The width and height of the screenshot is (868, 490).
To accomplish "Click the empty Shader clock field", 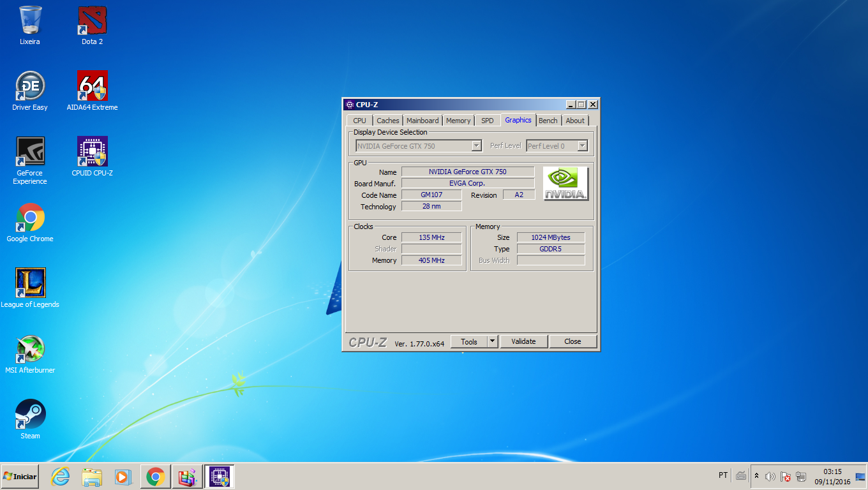I will click(x=431, y=249).
